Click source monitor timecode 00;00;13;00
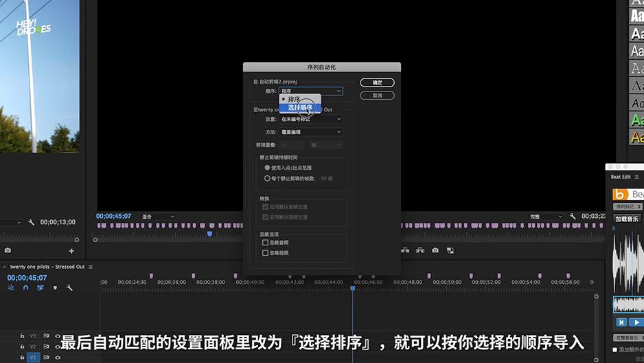This screenshot has height=363, width=644. coord(58,222)
